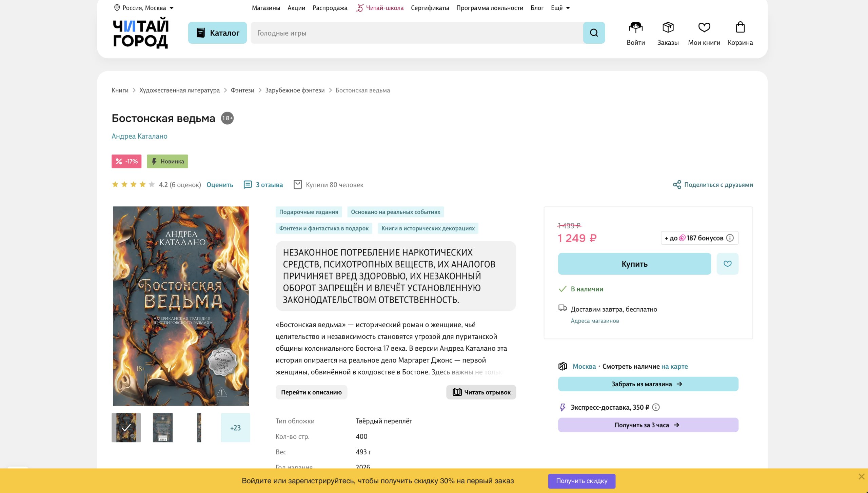Viewport: 868px width, 493px height.
Task: Click the 18+ age badge
Action: click(x=227, y=118)
